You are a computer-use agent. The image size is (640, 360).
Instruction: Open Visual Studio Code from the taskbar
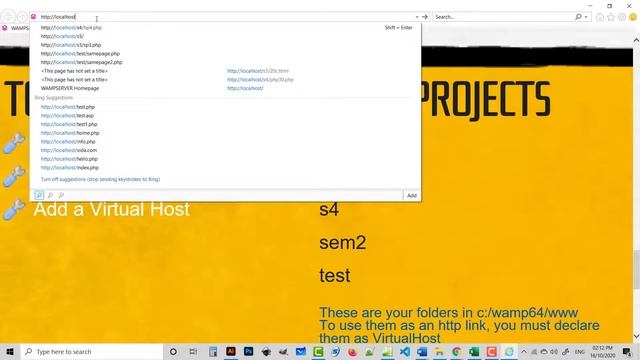tap(404, 351)
